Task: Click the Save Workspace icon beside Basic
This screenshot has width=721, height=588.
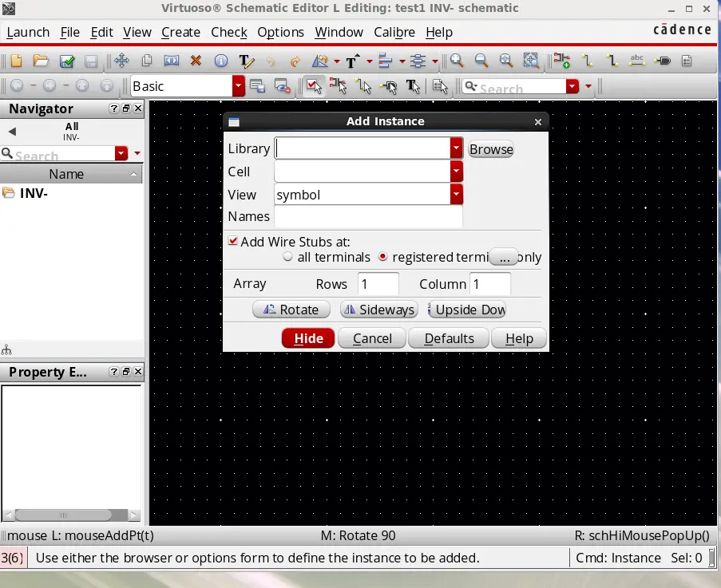Action: tap(257, 86)
